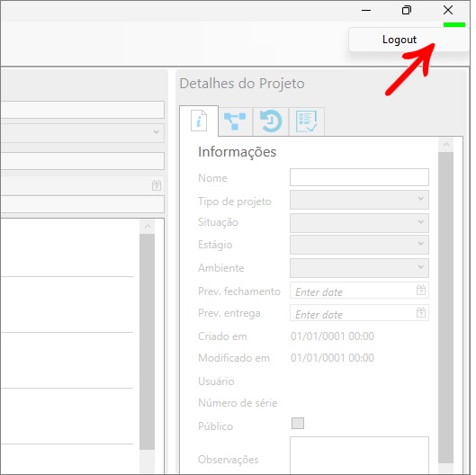Open the history clock tab
Screen dimensions: 476x475
click(271, 121)
